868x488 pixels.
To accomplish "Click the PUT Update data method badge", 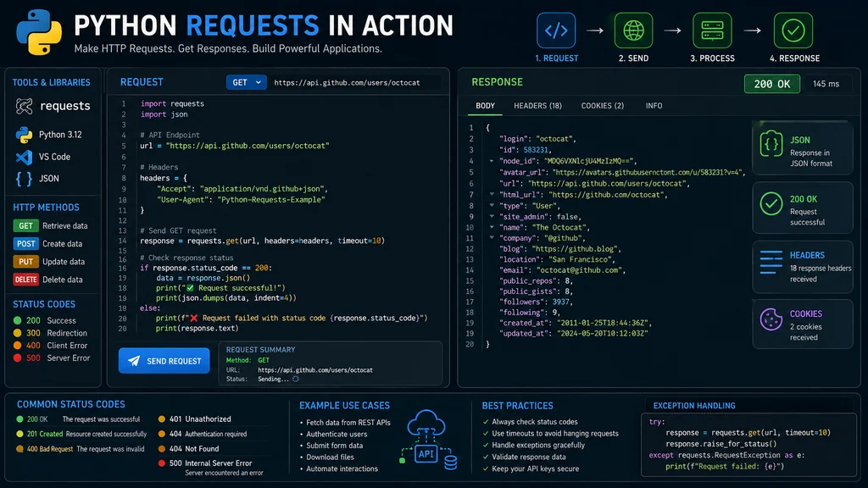I will (x=25, y=262).
